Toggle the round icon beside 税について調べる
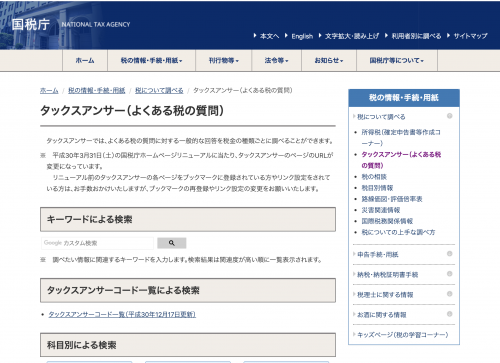 [450, 116]
